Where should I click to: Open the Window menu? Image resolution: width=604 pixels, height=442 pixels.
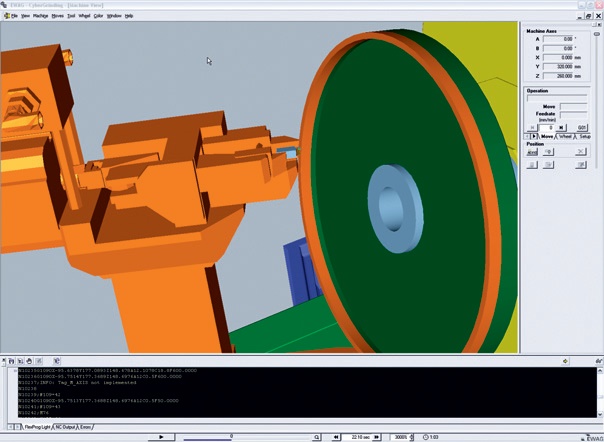(x=114, y=16)
